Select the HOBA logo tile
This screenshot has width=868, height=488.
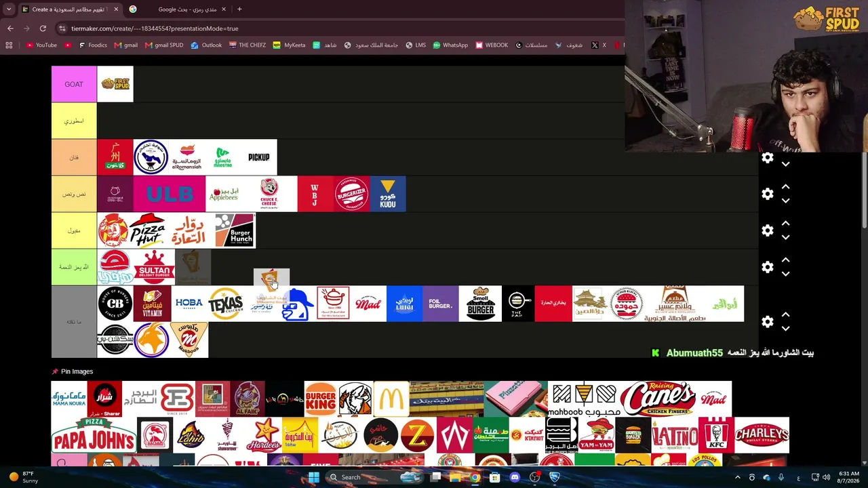189,304
